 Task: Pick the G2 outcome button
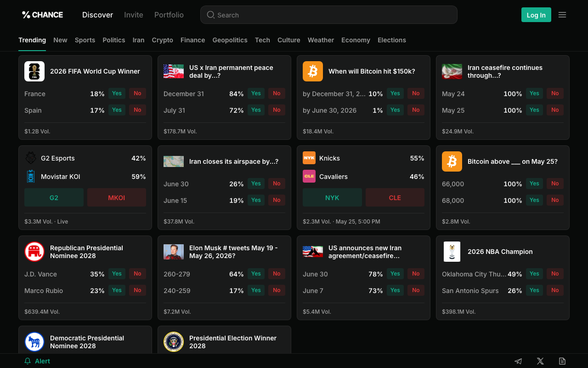(54, 197)
